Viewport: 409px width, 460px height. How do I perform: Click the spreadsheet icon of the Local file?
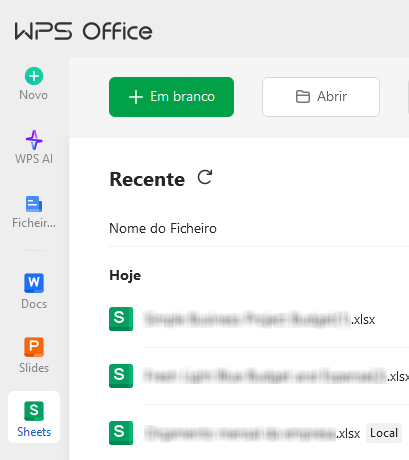pos(121,433)
